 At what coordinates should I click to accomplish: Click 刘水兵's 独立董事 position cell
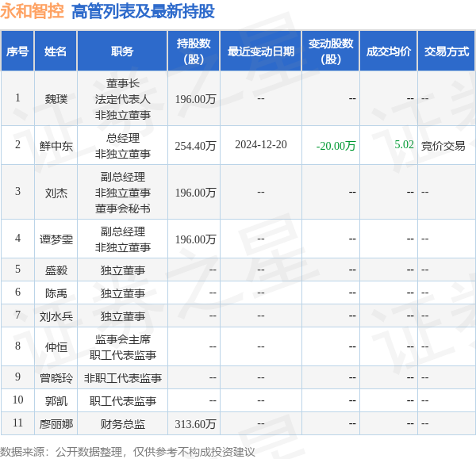click(x=123, y=316)
